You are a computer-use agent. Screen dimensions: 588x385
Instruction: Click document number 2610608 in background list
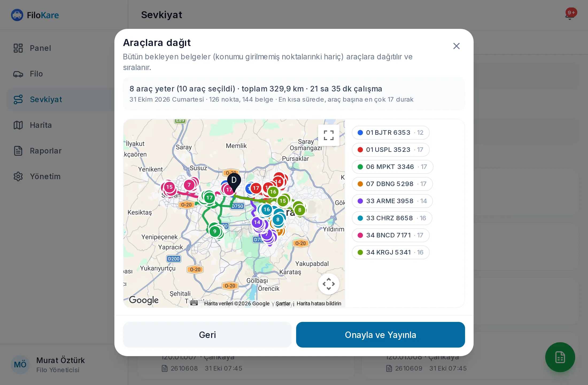tap(184, 368)
